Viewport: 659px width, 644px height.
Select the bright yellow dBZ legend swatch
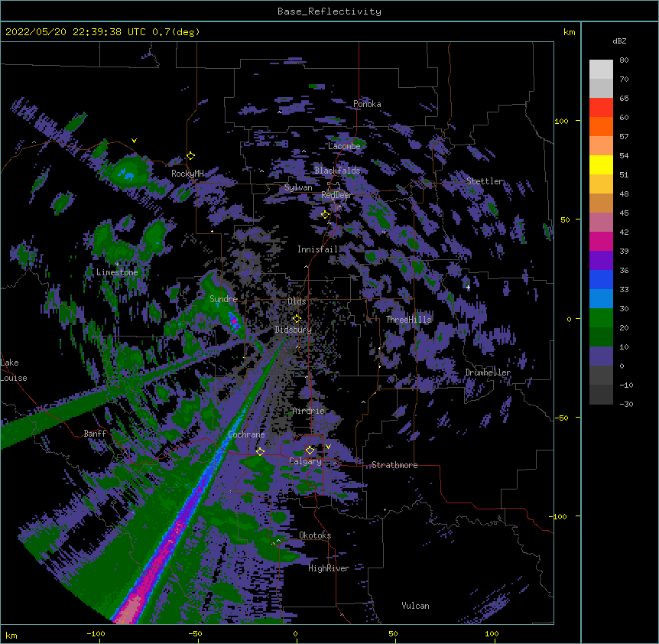(601, 164)
